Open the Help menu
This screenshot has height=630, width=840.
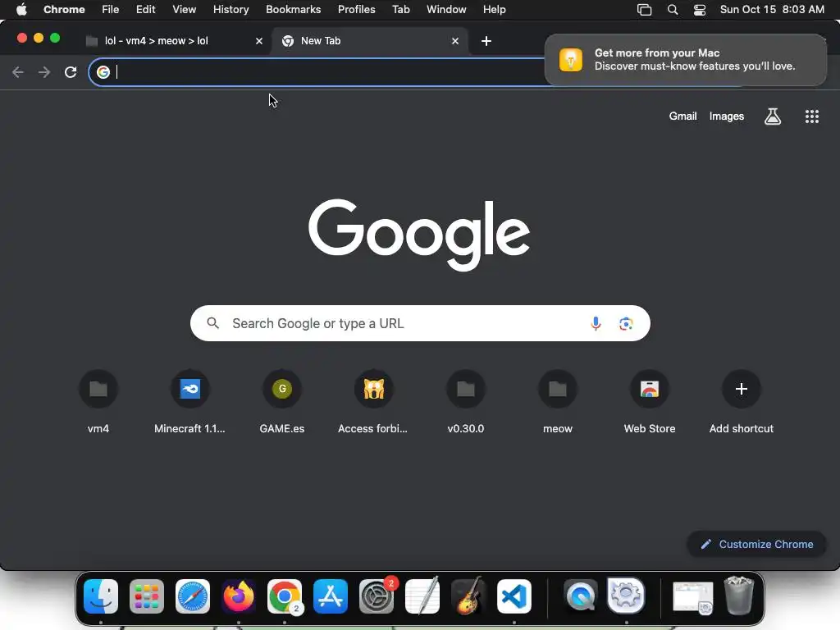[494, 10]
